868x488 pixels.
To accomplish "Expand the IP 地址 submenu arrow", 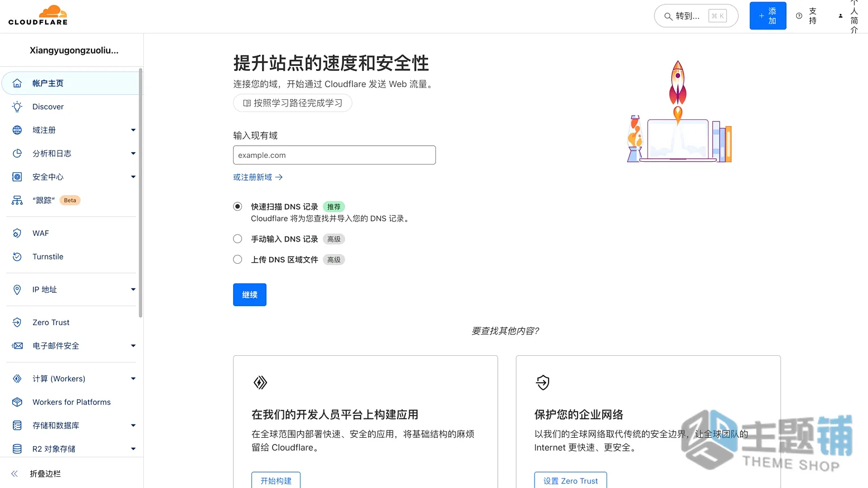I will coord(133,289).
